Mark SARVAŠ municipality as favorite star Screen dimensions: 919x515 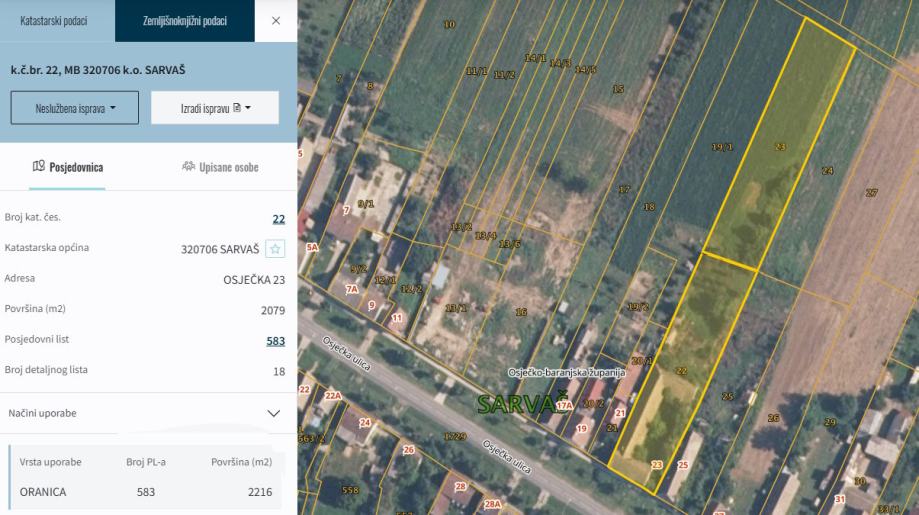click(x=275, y=249)
